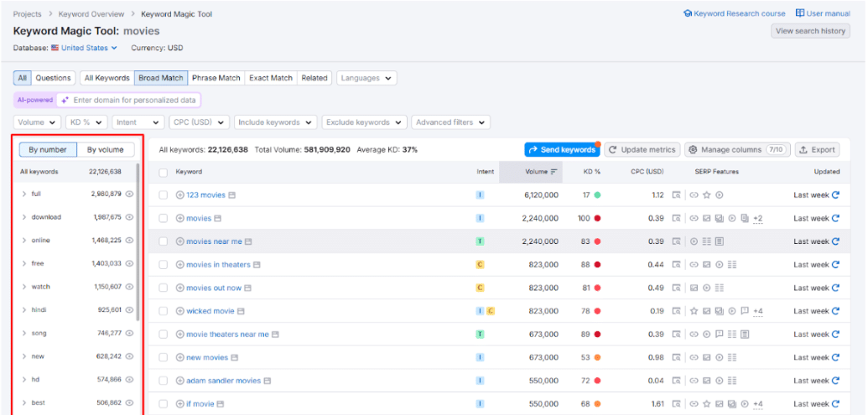Expand the watch keyword group
The image size is (868, 415).
[x=23, y=287]
